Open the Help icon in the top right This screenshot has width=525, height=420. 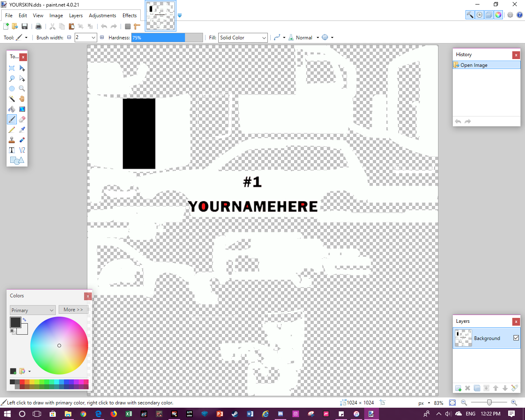pyautogui.click(x=519, y=15)
